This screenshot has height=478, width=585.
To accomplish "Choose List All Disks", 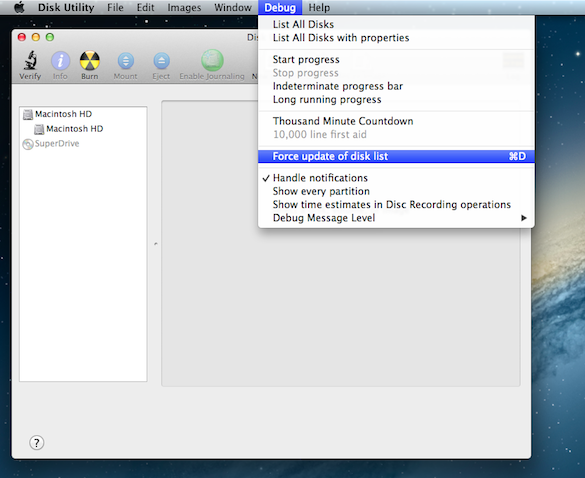I will [396, 24].
